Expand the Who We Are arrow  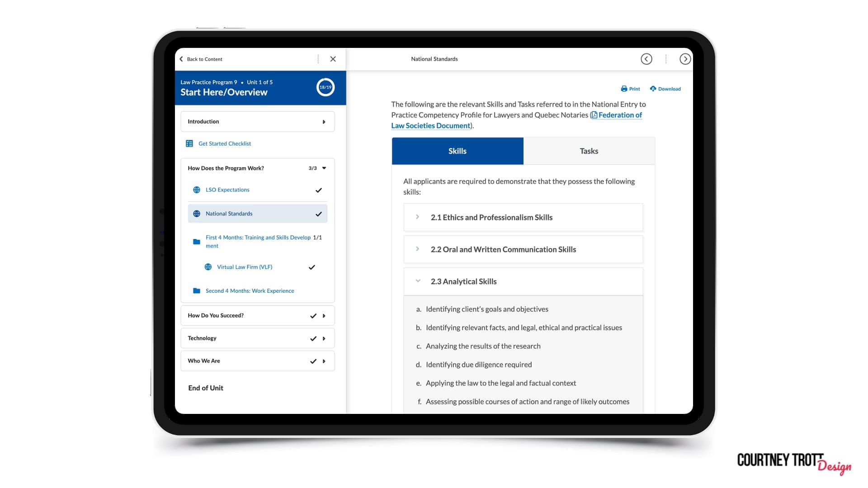[x=324, y=361]
